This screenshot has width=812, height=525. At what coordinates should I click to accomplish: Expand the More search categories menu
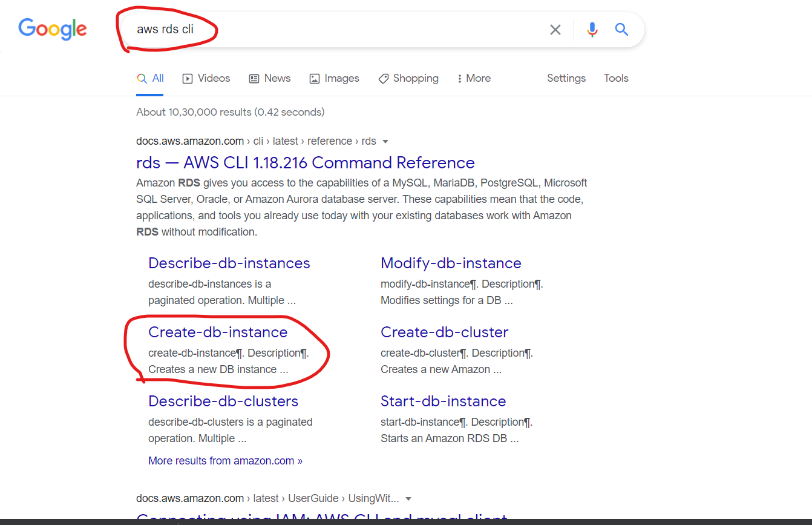(474, 78)
